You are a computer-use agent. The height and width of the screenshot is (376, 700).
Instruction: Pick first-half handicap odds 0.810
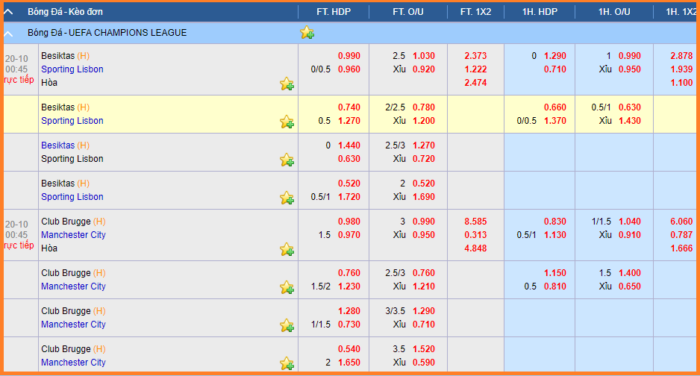[555, 286]
